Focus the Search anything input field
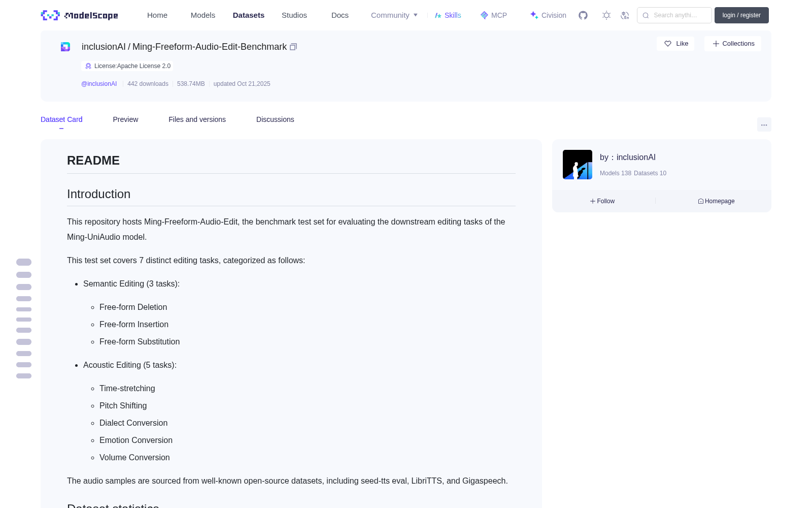The width and height of the screenshot is (812, 508). click(x=674, y=15)
